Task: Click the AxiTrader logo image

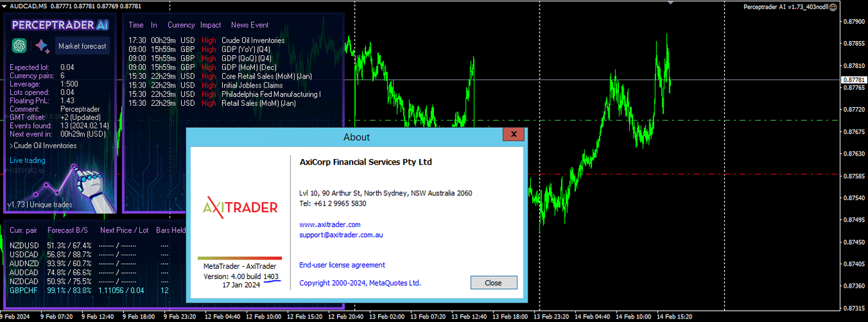Action: click(240, 207)
